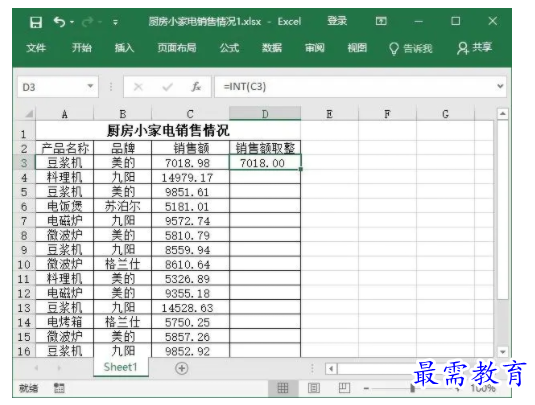Select column E header
Screen dimensions: 535x405
coord(330,114)
